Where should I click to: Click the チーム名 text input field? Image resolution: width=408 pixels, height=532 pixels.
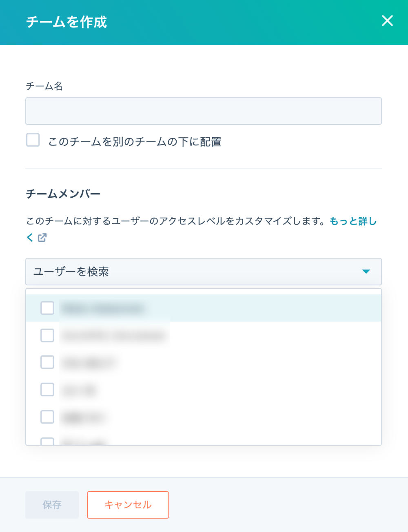tap(204, 111)
